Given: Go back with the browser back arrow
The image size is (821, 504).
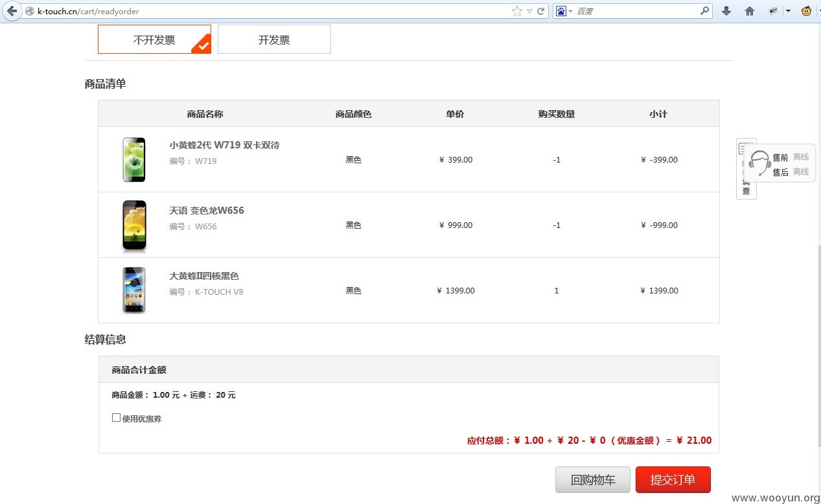Looking at the screenshot, I should click(x=12, y=11).
